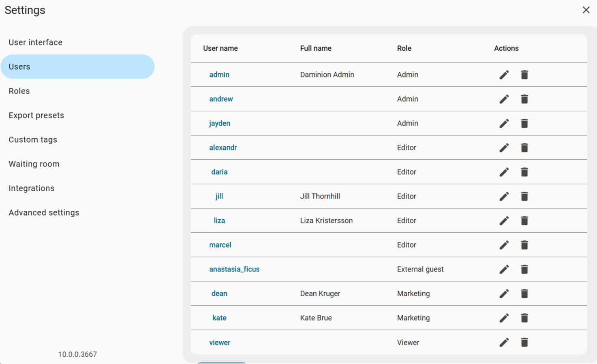Image resolution: width=597 pixels, height=364 pixels.
Task: Remove alexandr using the trash icon
Action: [524, 148]
